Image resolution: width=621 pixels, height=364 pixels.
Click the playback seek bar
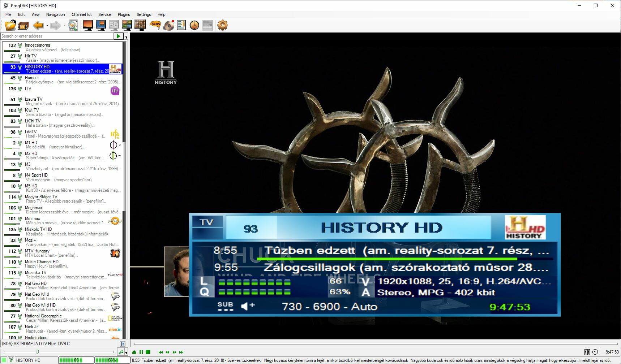[376, 344]
